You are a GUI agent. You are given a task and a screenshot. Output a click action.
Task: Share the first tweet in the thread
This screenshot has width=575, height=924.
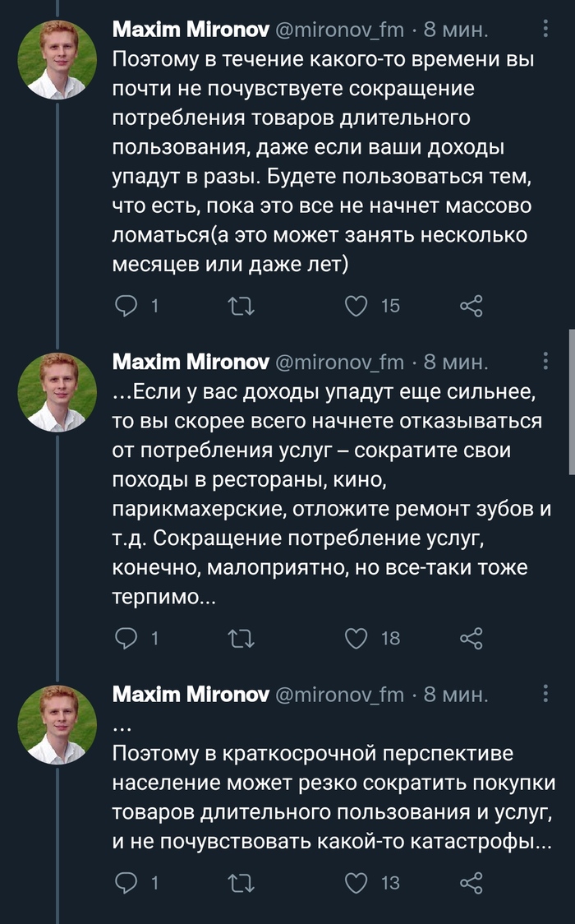471,306
